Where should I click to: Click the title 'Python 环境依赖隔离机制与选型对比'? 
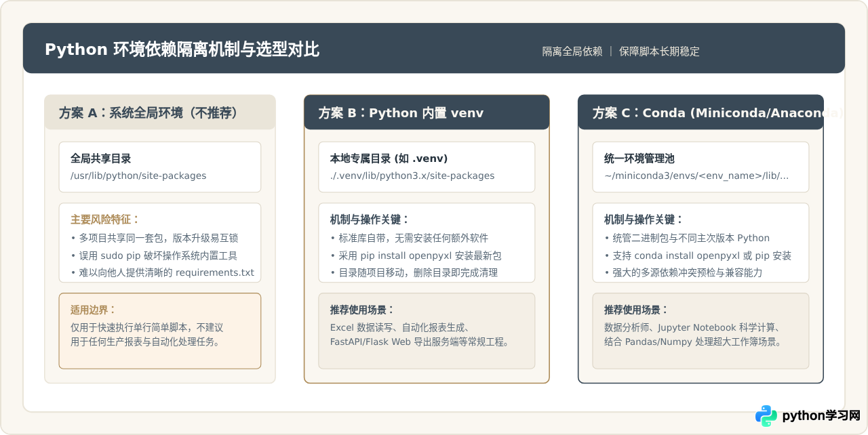182,49
